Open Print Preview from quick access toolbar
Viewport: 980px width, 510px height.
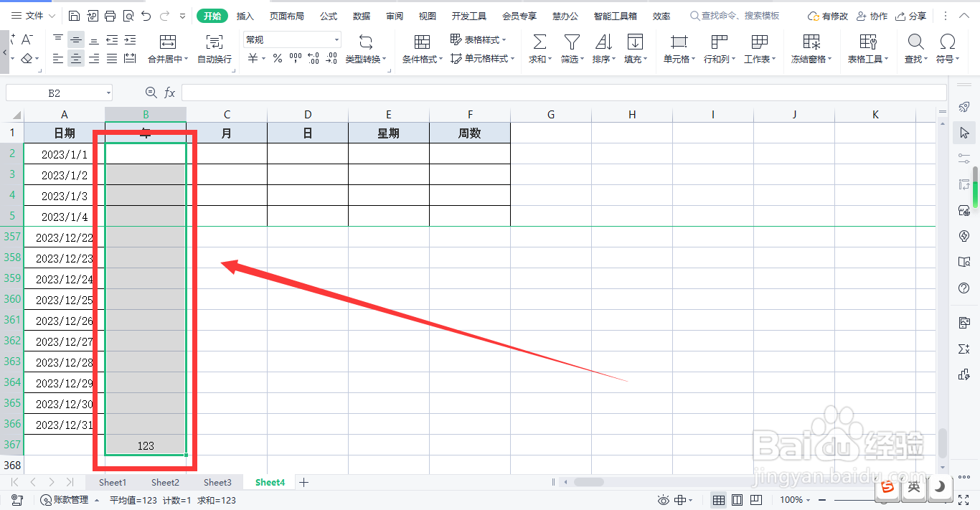pyautogui.click(x=128, y=16)
